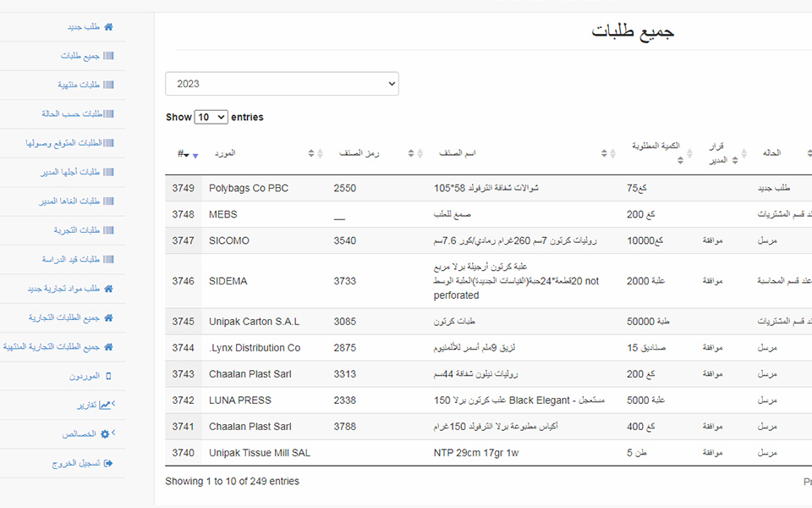Click the chart icon beside تقارير
Image resolution: width=812 pixels, height=508 pixels.
pyautogui.click(x=105, y=406)
